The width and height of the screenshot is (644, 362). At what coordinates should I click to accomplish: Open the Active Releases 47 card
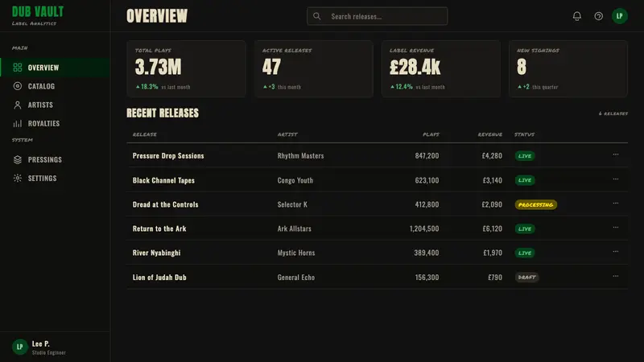click(314, 68)
